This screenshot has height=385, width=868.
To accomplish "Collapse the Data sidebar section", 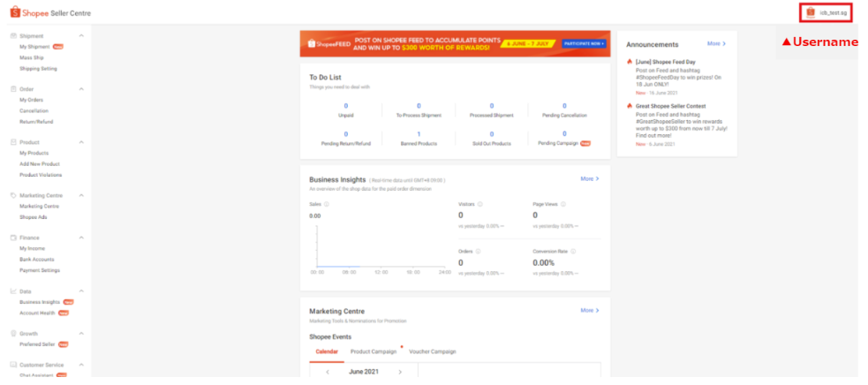I will 81,291.
